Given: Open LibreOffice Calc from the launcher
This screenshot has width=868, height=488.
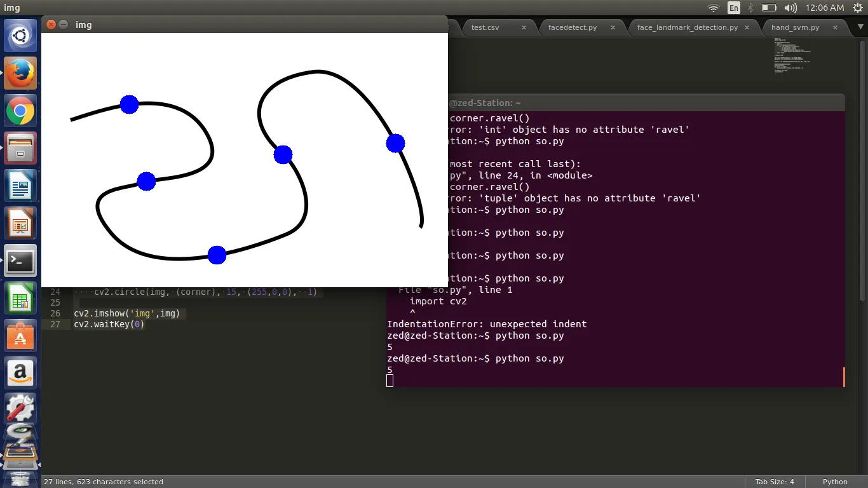Looking at the screenshot, I should (x=20, y=298).
